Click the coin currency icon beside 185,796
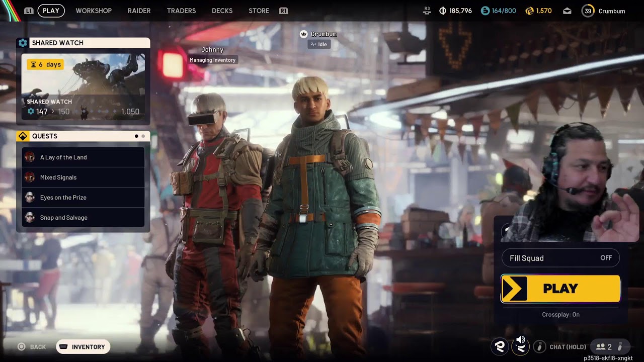The image size is (644, 362). point(443,11)
